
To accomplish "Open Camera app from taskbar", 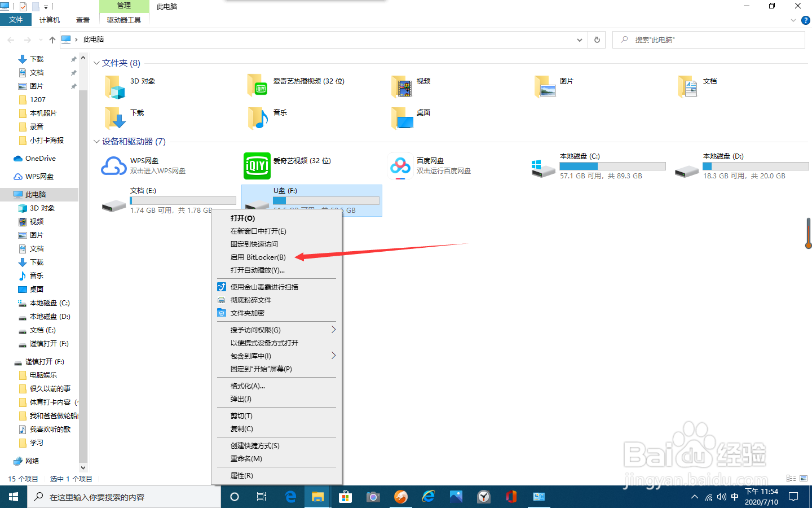I will point(373,497).
